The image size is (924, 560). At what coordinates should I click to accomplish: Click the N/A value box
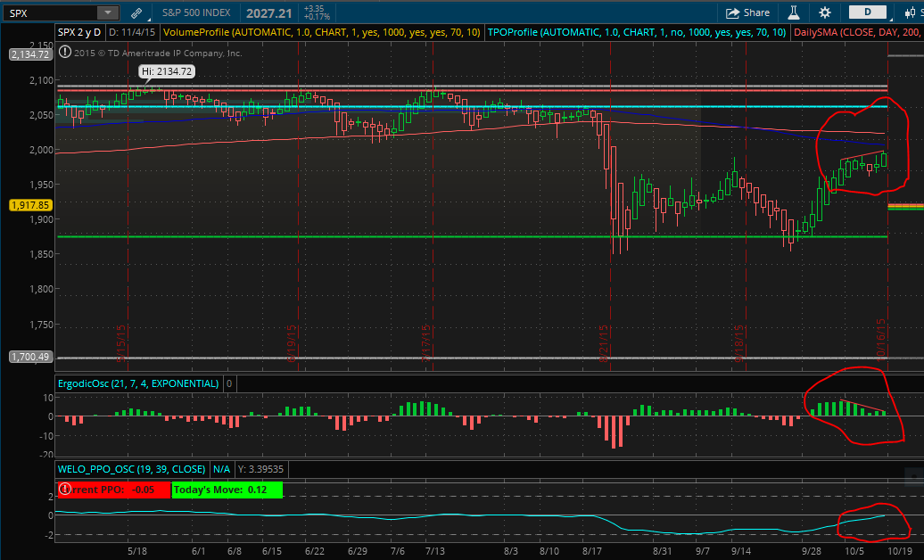click(221, 469)
